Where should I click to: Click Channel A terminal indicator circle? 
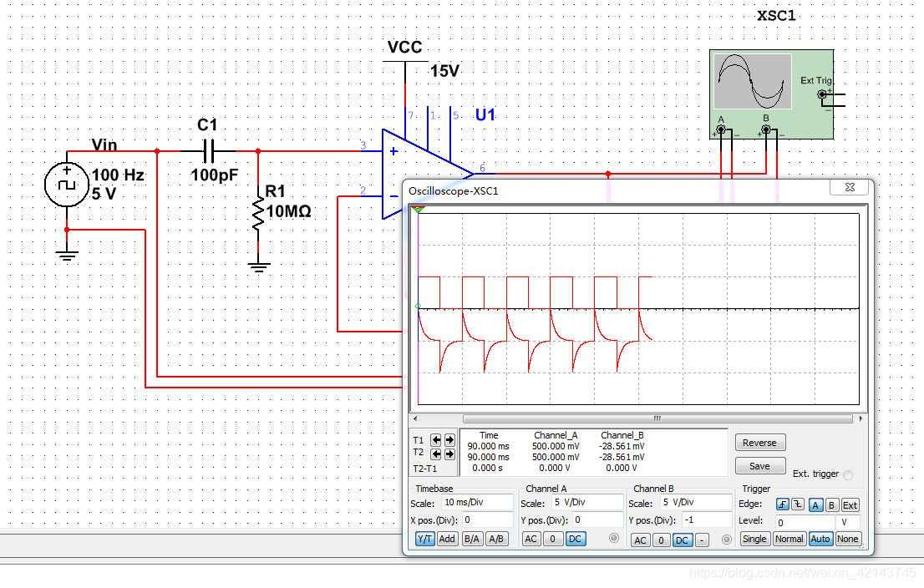[x=614, y=538]
